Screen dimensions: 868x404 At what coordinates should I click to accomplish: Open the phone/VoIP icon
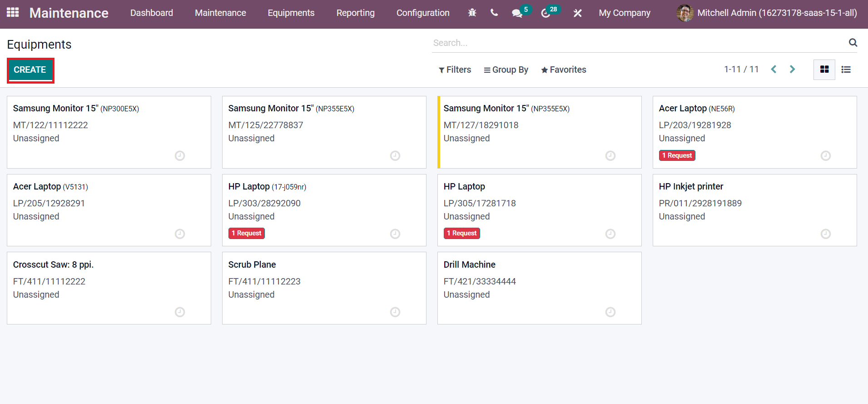(494, 13)
